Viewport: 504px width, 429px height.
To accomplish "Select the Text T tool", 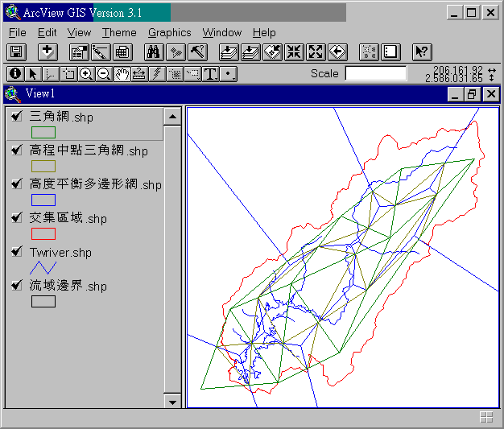I will click(210, 74).
